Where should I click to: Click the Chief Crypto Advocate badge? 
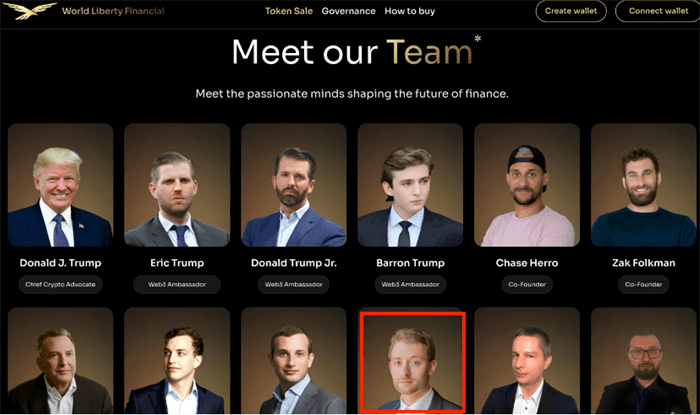click(60, 284)
